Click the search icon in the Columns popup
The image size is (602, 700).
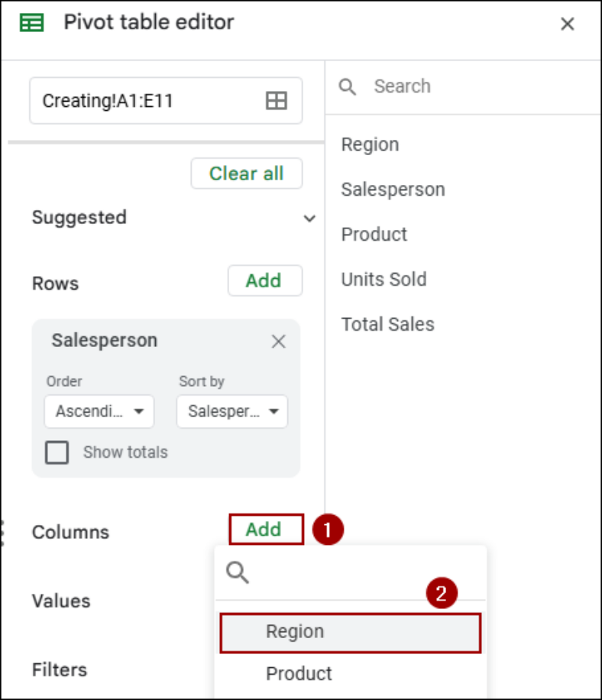[238, 572]
